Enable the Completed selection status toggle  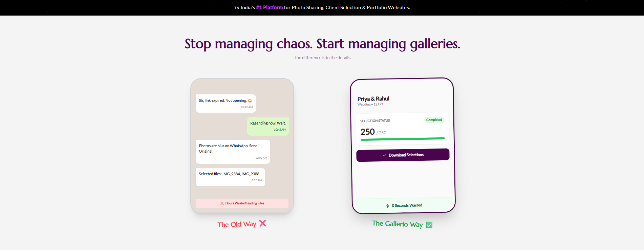[434, 120]
